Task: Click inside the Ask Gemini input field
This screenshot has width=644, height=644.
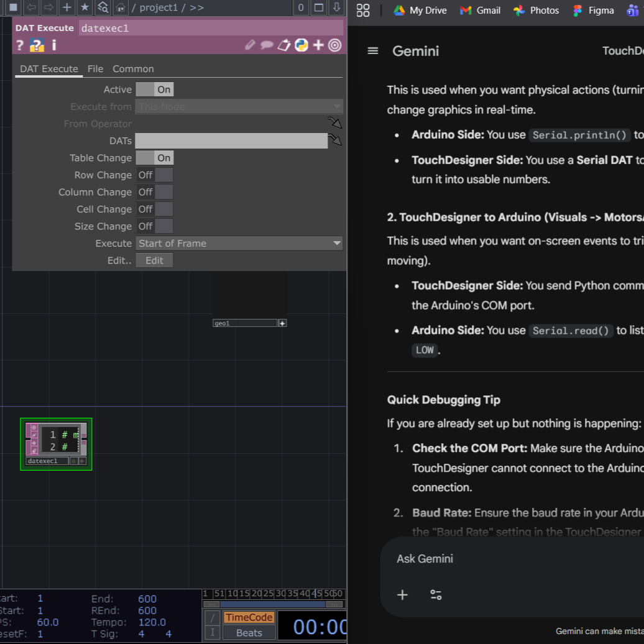Action: point(497,559)
